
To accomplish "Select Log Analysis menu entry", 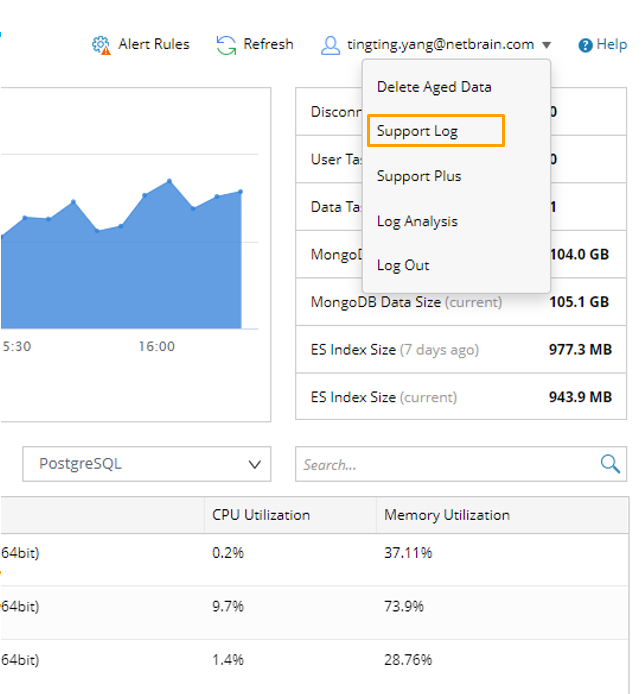I will (417, 221).
